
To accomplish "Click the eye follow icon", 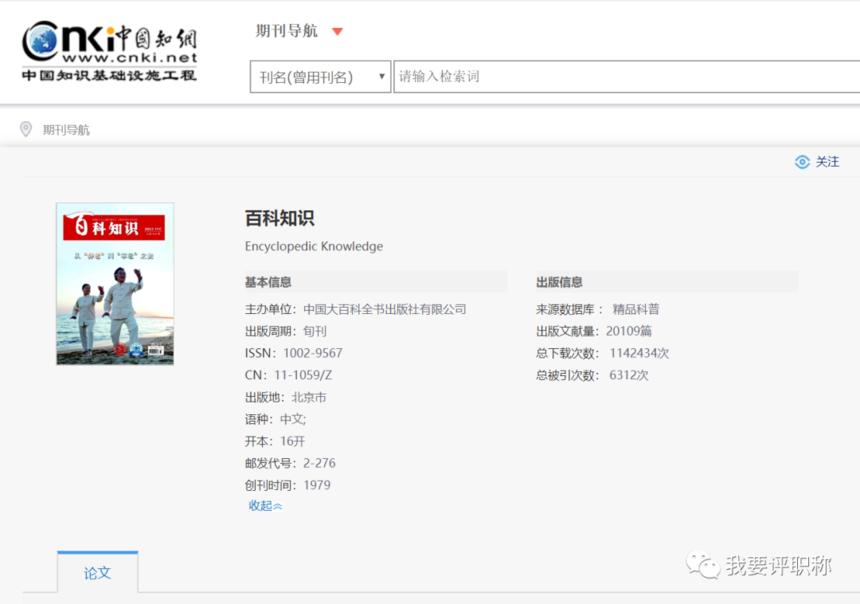I will [x=802, y=162].
